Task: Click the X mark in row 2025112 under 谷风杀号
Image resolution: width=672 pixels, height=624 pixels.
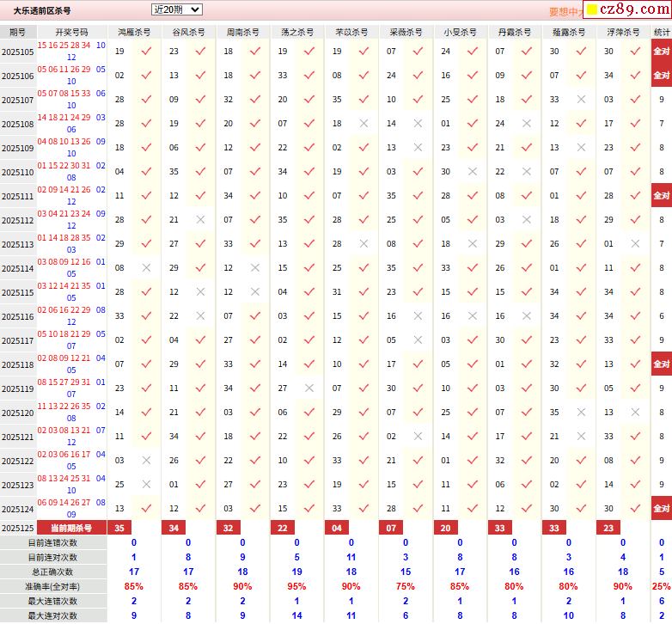Action: click(200, 220)
